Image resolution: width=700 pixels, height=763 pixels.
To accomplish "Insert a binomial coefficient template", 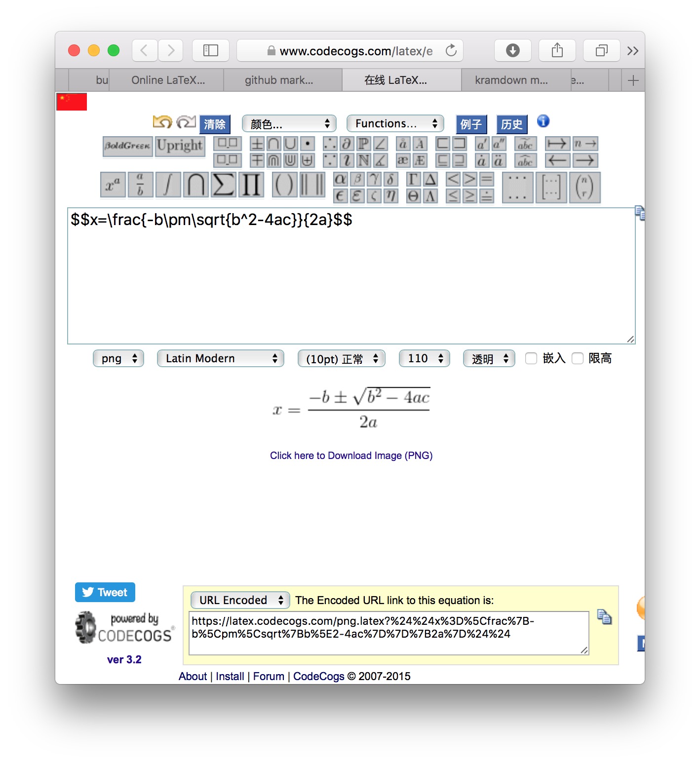I will click(584, 188).
